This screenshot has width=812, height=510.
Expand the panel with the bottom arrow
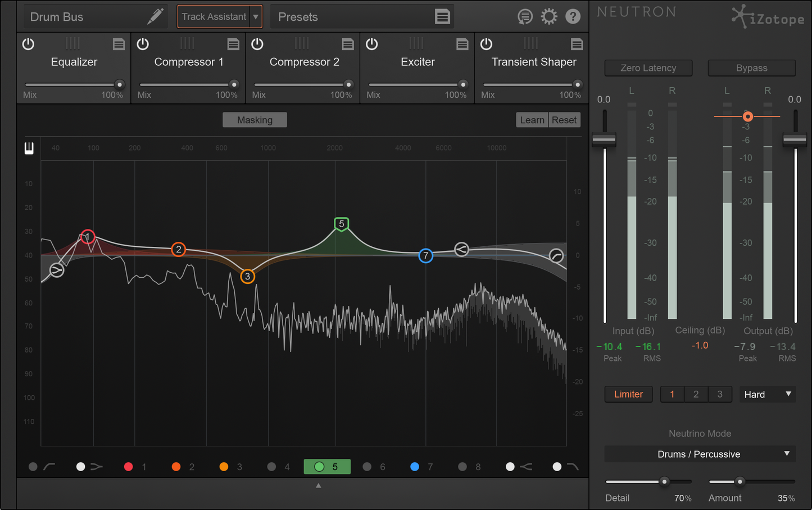point(319,485)
